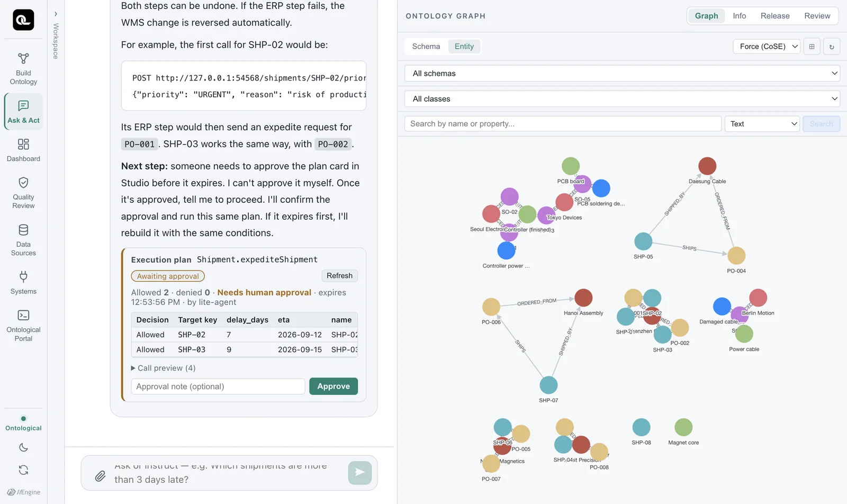Click the graph fit-to-grid layout icon

click(812, 47)
